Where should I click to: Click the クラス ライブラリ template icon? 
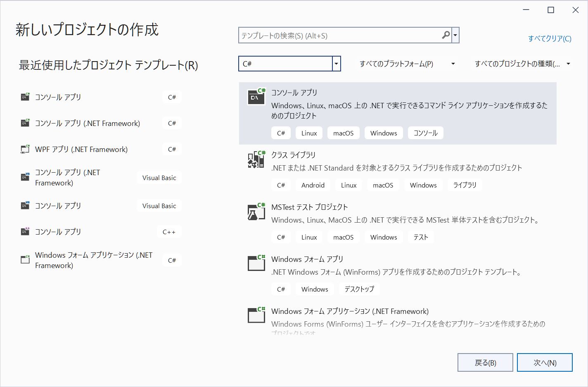click(256, 160)
